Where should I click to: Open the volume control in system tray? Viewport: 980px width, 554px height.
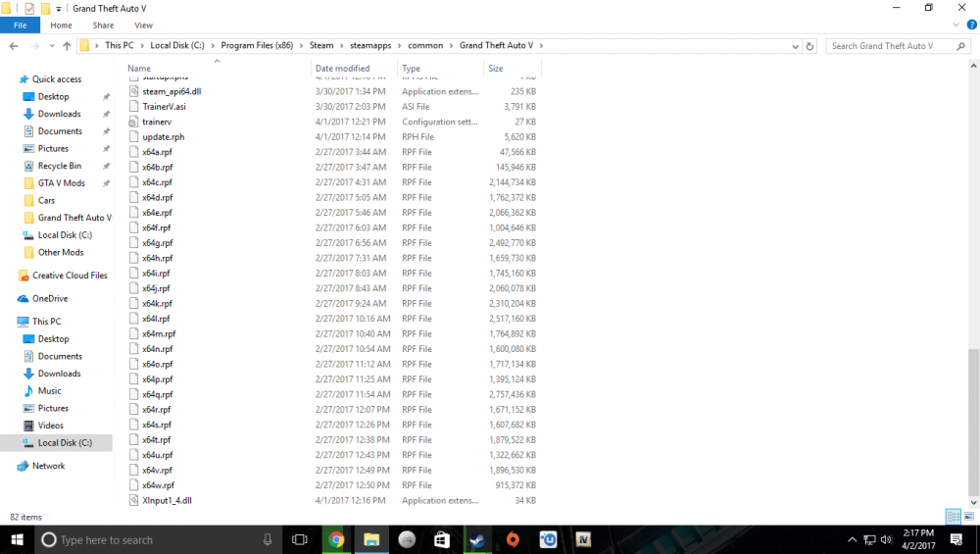[x=886, y=539]
